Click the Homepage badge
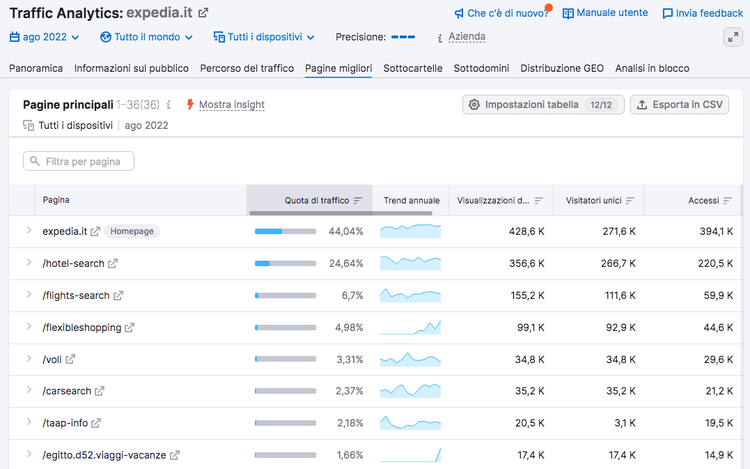 click(x=132, y=231)
